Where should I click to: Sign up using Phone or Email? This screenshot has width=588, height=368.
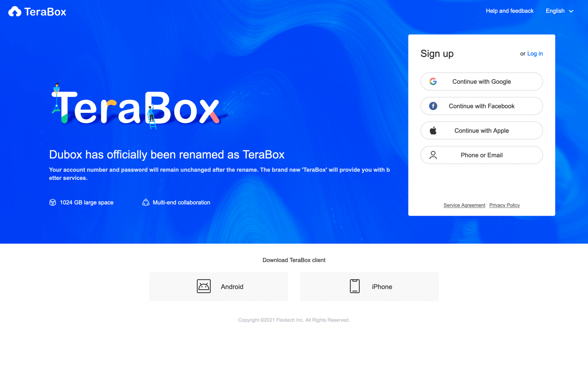click(x=481, y=155)
